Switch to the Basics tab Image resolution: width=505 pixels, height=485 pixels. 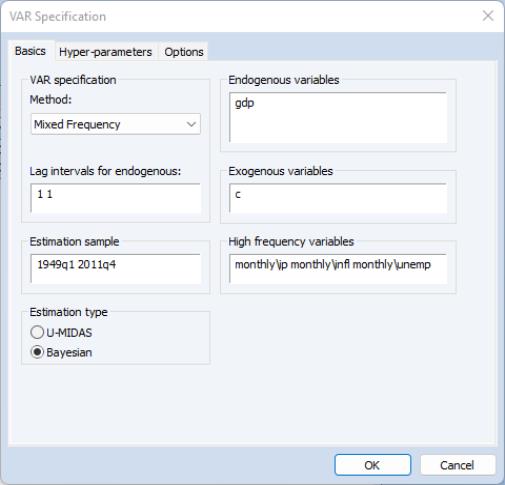point(30,51)
